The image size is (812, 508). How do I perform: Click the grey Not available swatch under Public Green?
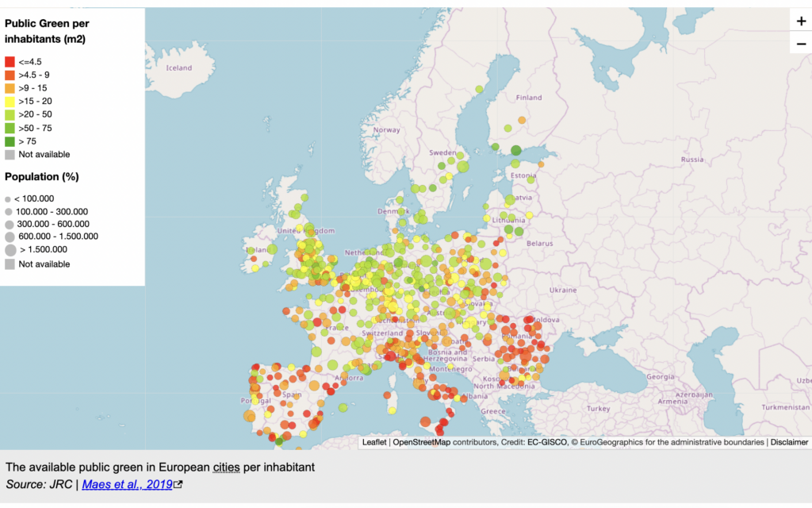(x=10, y=155)
